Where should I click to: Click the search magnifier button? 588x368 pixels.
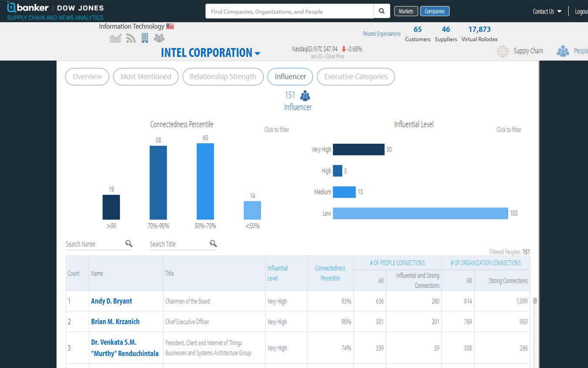point(382,11)
